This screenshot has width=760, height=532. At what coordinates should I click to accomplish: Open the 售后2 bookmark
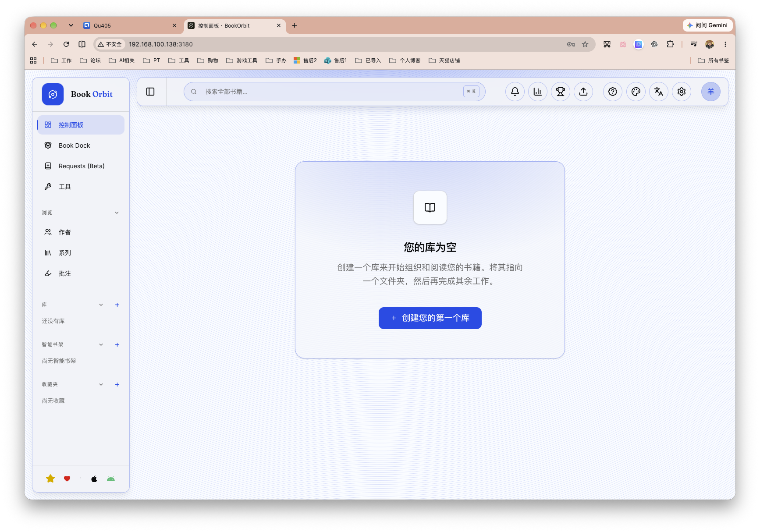pyautogui.click(x=305, y=60)
